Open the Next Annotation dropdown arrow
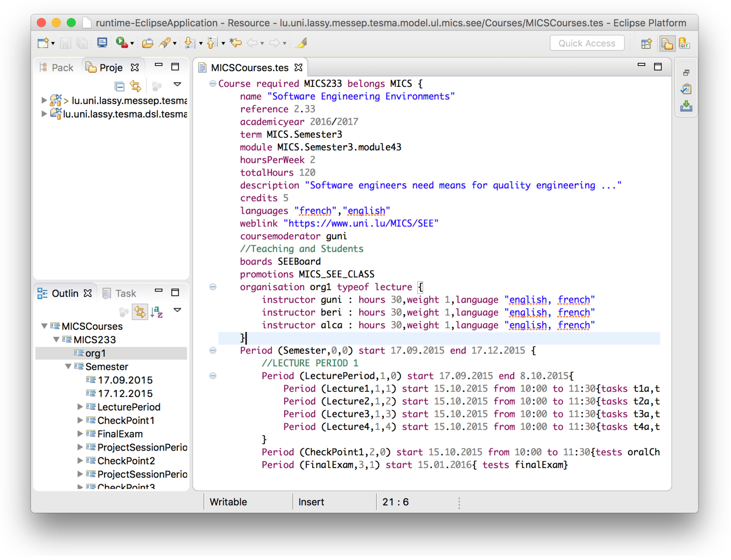Image resolution: width=731 pixels, height=560 pixels. coord(200,44)
